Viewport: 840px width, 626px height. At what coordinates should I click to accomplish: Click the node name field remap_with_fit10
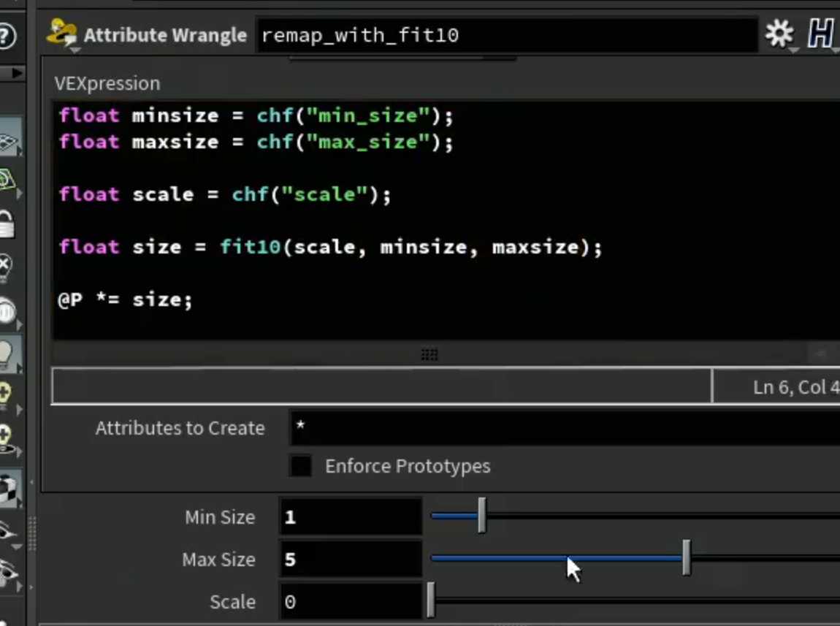click(x=508, y=35)
